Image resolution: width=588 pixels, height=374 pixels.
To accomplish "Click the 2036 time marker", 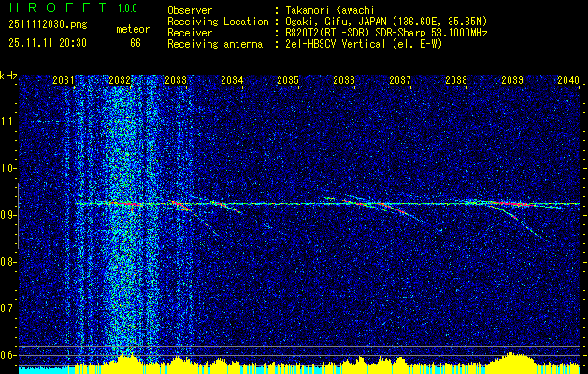I will pyautogui.click(x=344, y=80).
